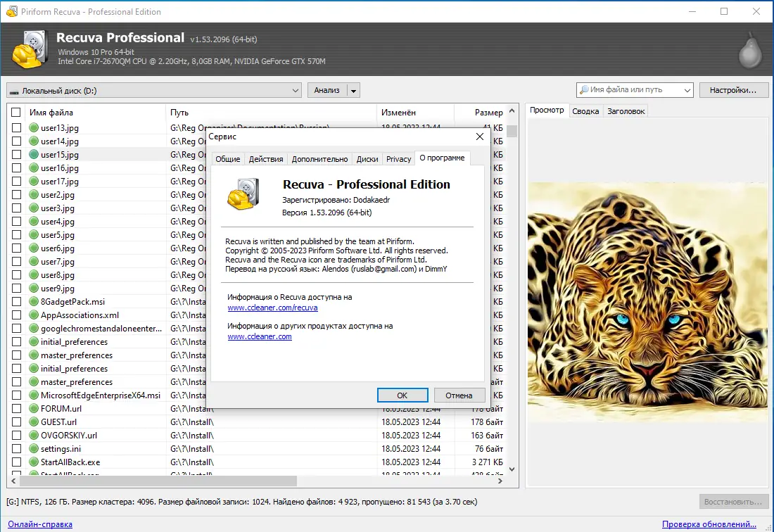
Task: Click the green status icon beside settings.ini
Action: [x=34, y=448]
